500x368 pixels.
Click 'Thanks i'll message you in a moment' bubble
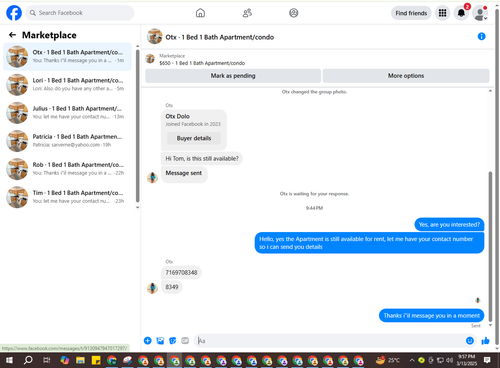click(431, 315)
